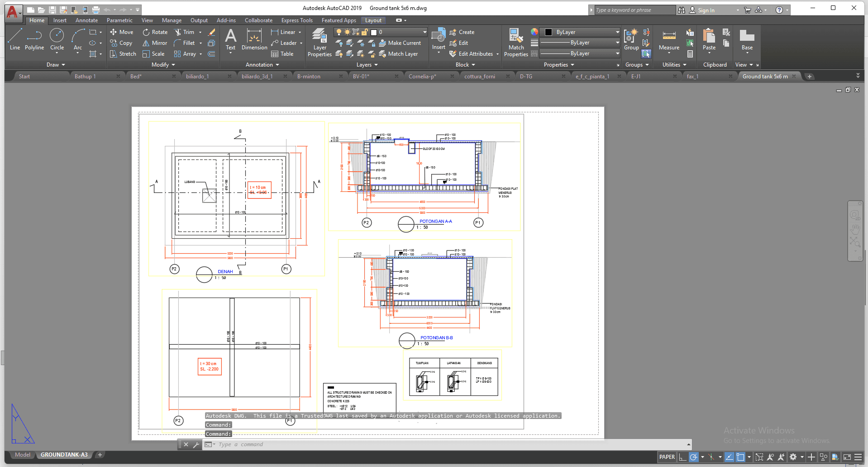Click the Erase tool icon

coord(211,32)
